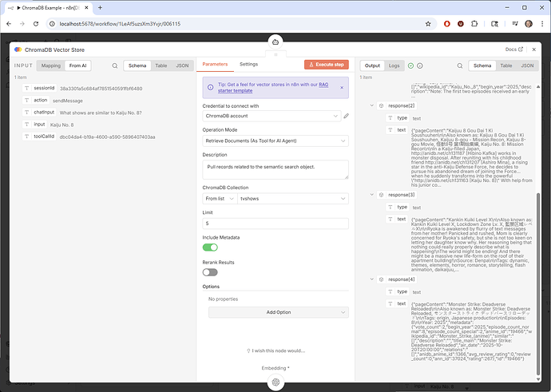551x392 pixels.
Task: Enable the Rerank Results toggle
Action: click(210, 272)
